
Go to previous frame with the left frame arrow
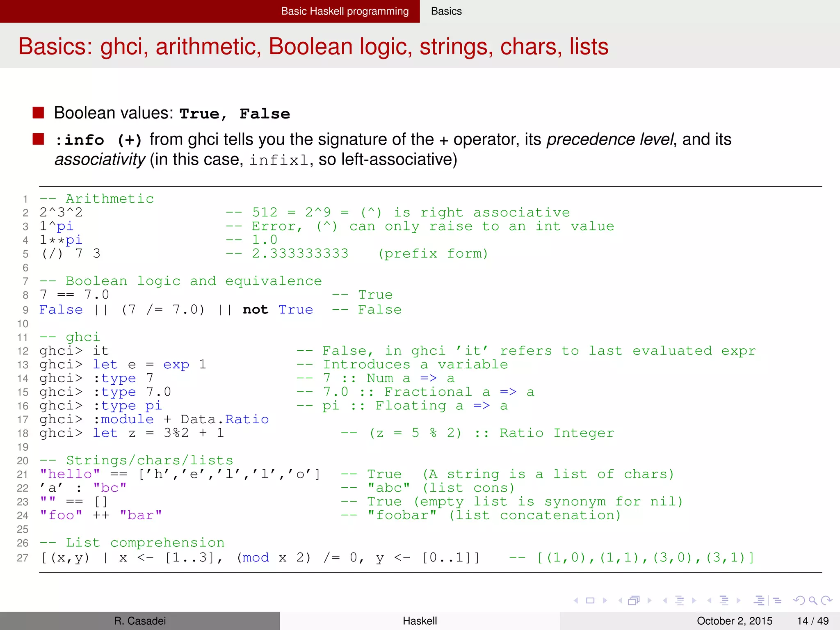pos(620,600)
